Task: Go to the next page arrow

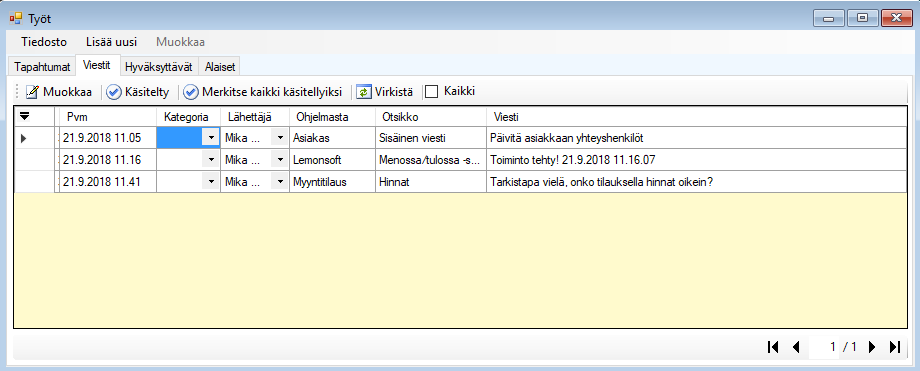Action: click(x=872, y=347)
